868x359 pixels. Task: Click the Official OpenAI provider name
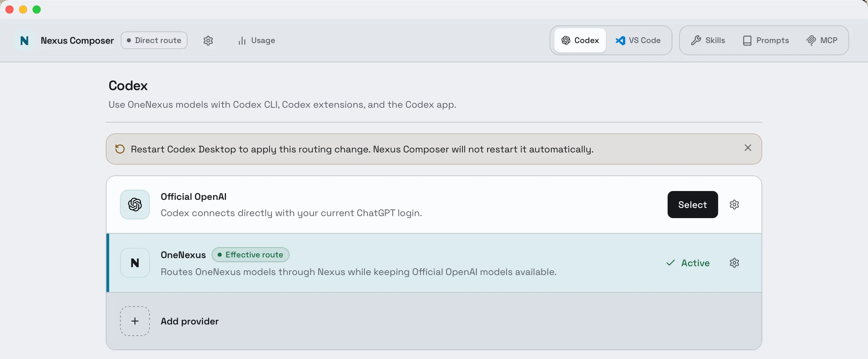click(194, 197)
